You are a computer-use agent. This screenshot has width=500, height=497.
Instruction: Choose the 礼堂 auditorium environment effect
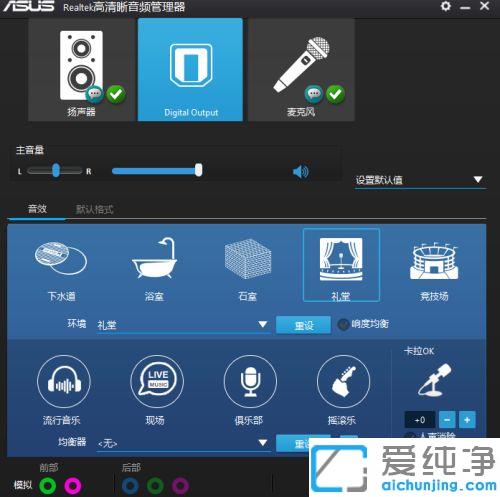pos(341,265)
